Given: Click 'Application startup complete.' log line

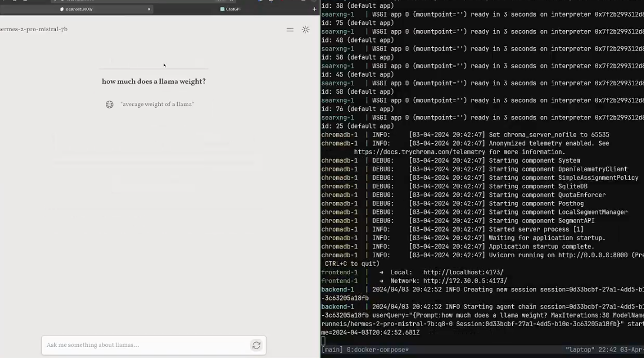Looking at the screenshot, I should [457, 247].
